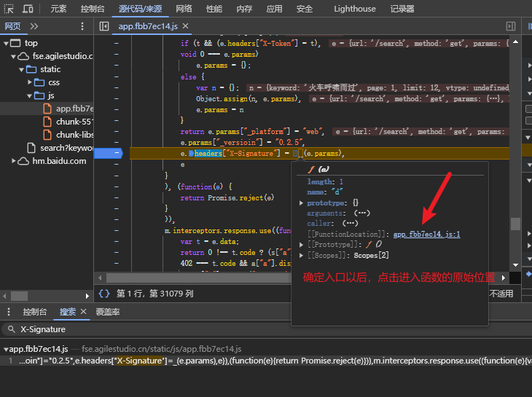Image resolution: width=532 pixels, height=397 pixels.
Task: Collapse the static folder
Action: [x=21, y=69]
